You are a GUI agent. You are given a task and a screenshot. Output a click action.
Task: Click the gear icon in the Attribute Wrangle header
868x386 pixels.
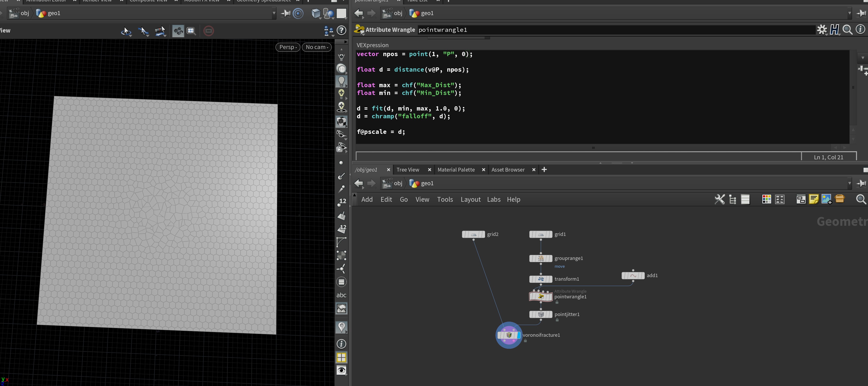pyautogui.click(x=822, y=30)
